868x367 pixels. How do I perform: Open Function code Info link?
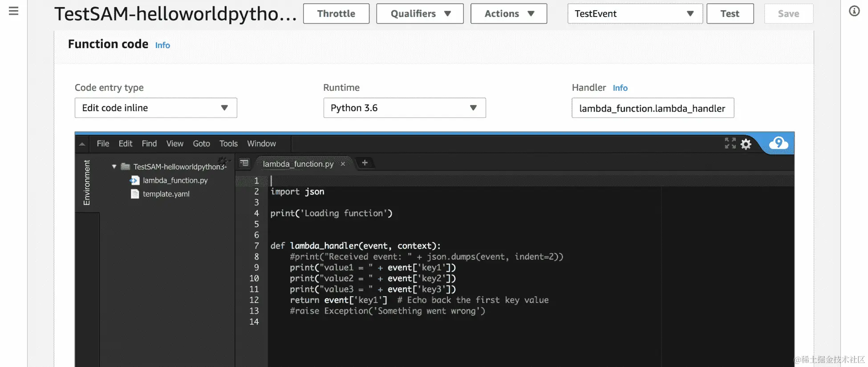[162, 45]
